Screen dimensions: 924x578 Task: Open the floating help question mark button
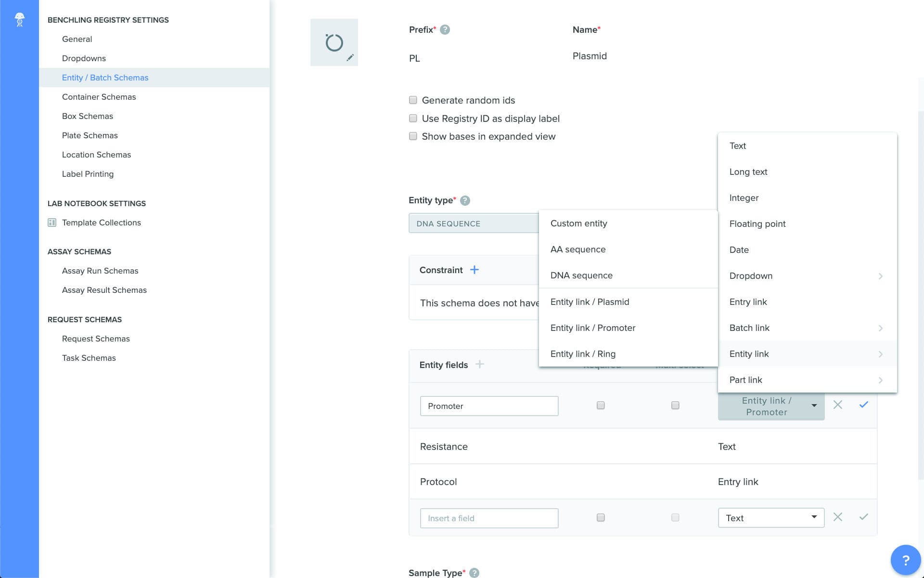pyautogui.click(x=907, y=559)
